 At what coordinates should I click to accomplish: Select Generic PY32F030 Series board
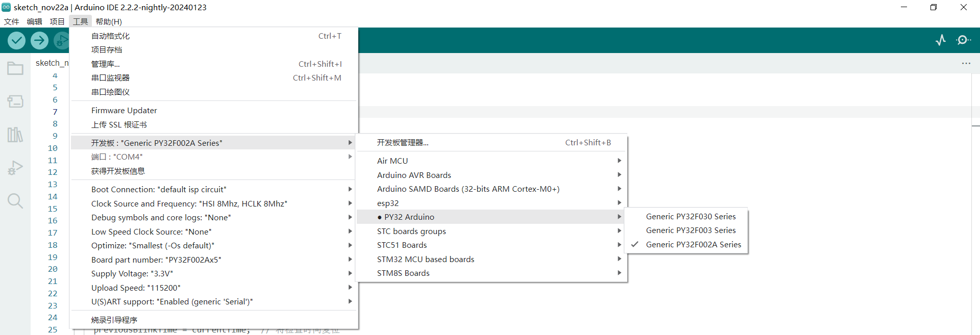pyautogui.click(x=691, y=217)
